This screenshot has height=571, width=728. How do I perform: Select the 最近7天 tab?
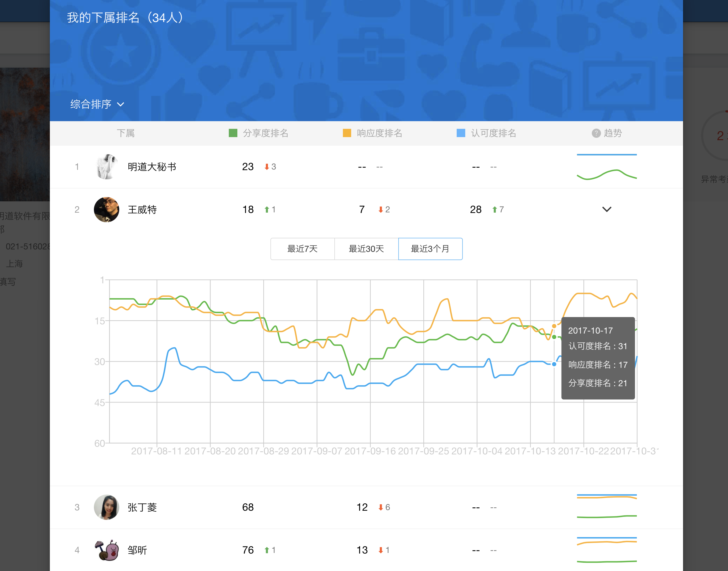(x=302, y=249)
